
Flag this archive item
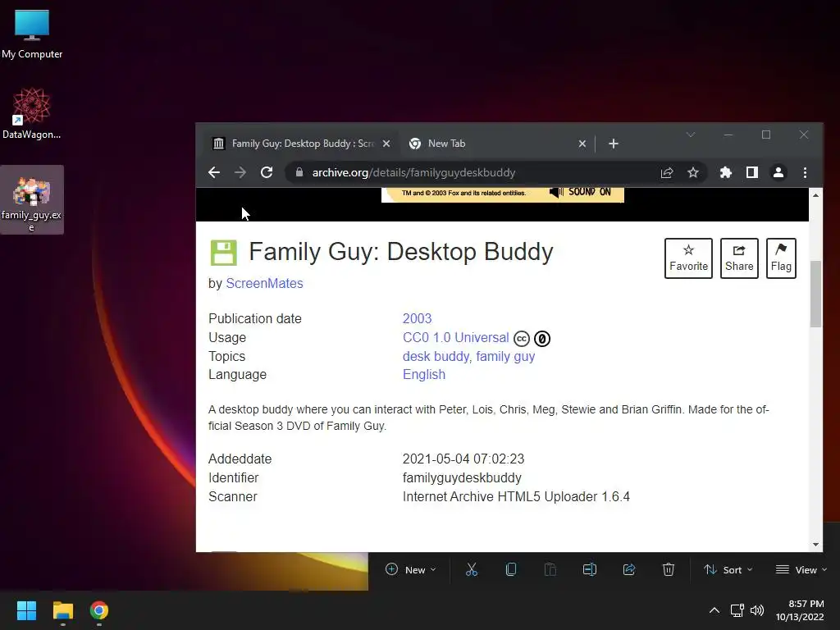[781, 258]
